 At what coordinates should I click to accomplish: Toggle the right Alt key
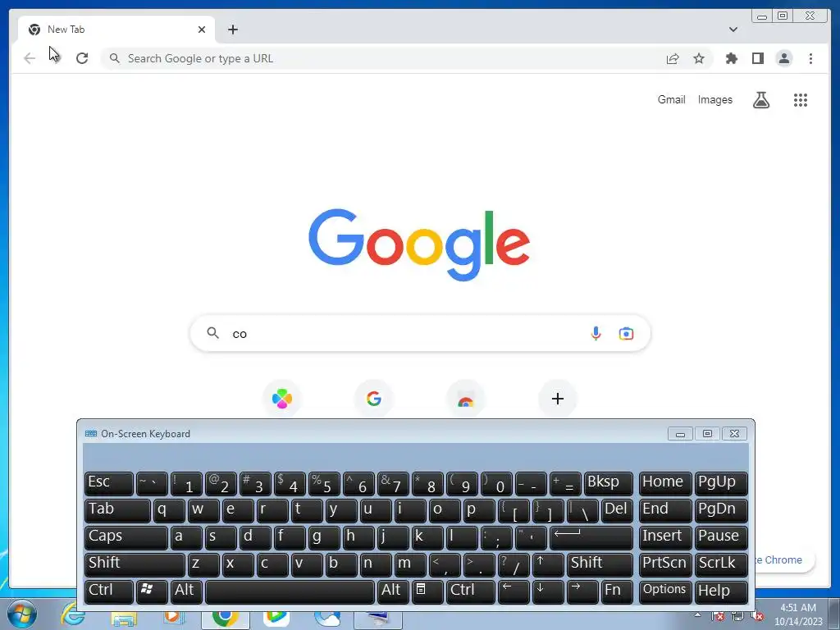click(393, 591)
